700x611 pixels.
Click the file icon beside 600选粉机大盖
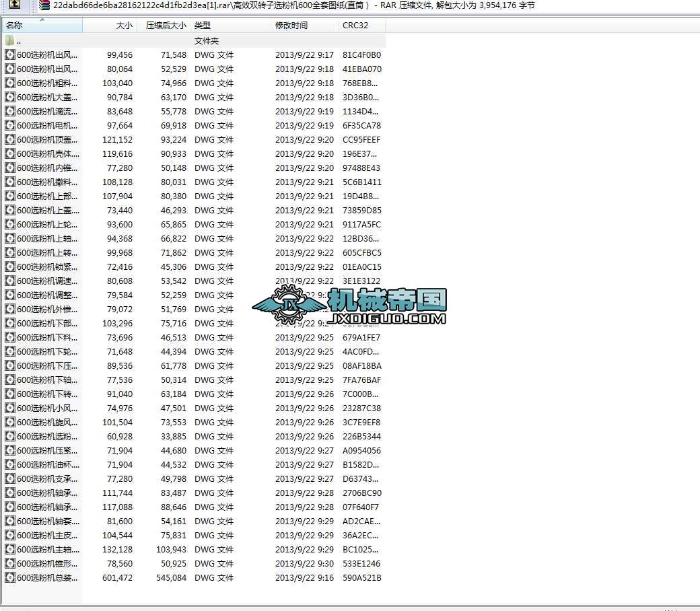(x=10, y=98)
